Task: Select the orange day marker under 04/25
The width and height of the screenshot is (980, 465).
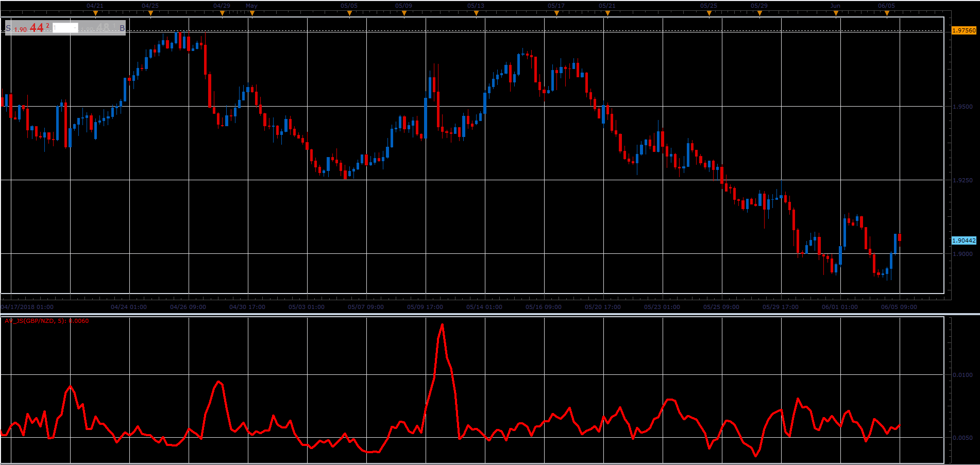Action: point(150,14)
